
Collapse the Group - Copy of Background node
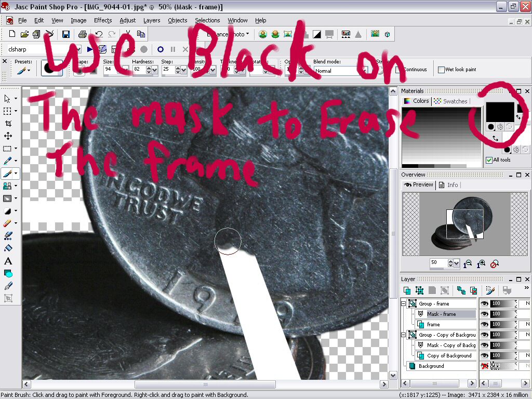pyautogui.click(x=403, y=335)
